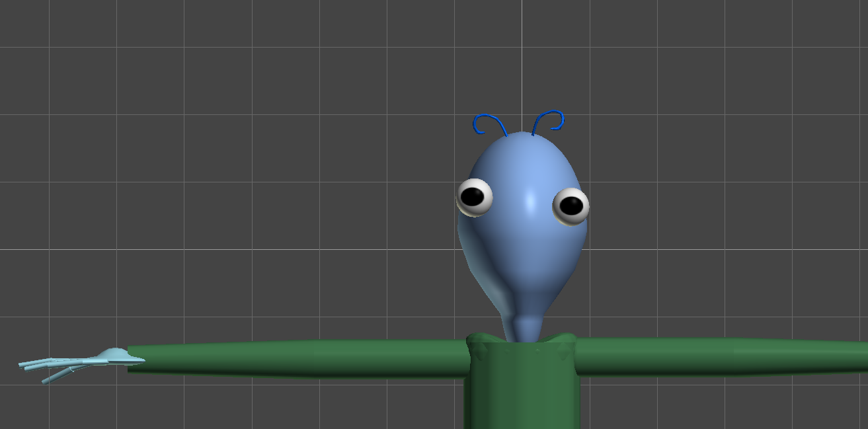Click the green cylindrical body

point(522,397)
